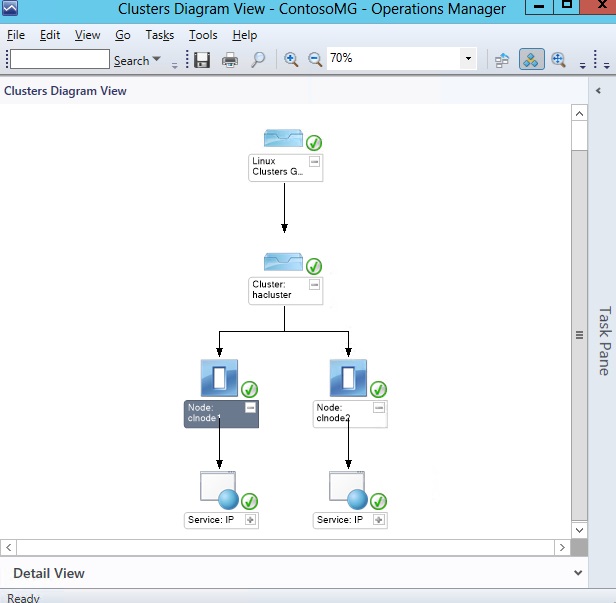Open the Task Pane sidebar

(x=603, y=340)
